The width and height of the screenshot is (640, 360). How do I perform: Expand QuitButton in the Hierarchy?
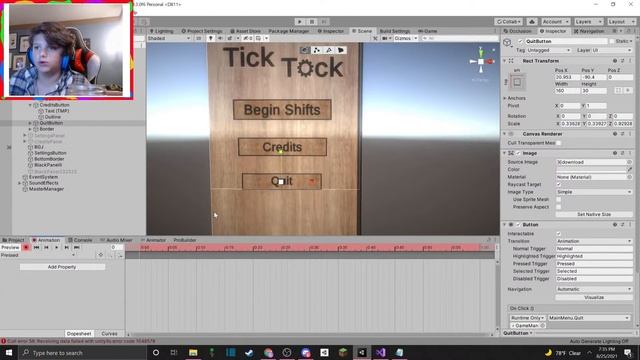pyautogui.click(x=30, y=123)
